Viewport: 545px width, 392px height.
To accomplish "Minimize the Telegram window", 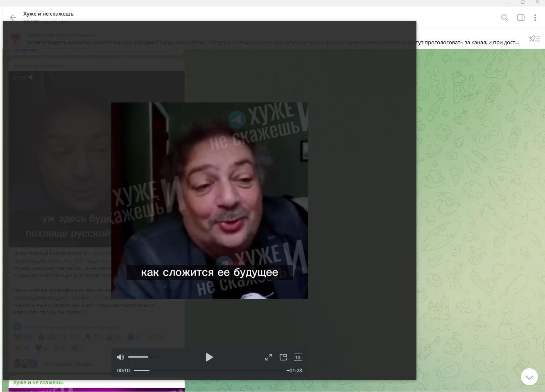I will (x=508, y=2).
